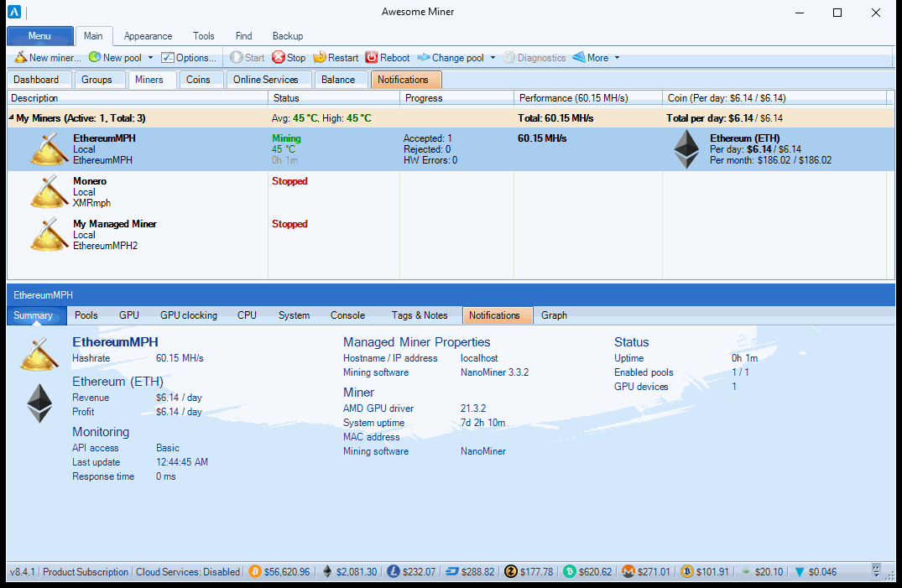
Task: Show the Console detail tab
Action: click(347, 315)
